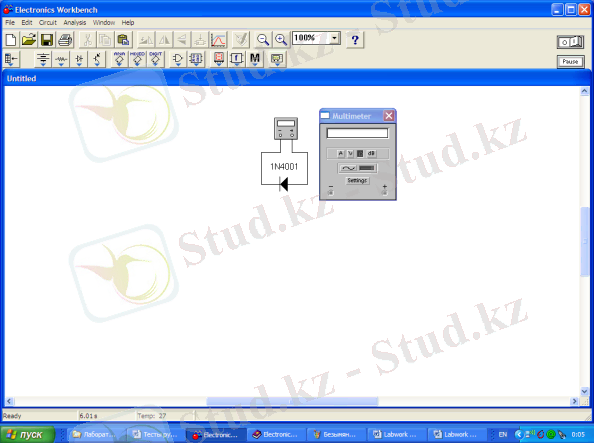Open the Window menu
594x443 pixels.
click(x=104, y=22)
